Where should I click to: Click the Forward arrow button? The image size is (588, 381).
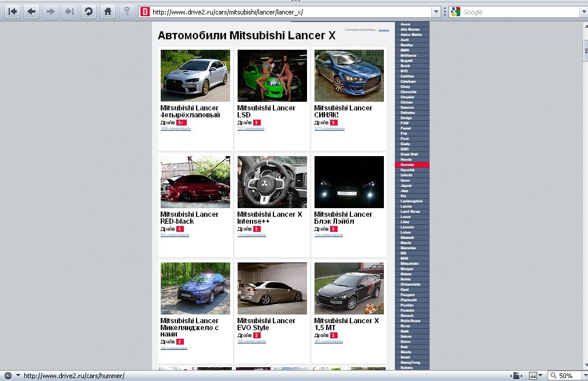pyautogui.click(x=50, y=12)
